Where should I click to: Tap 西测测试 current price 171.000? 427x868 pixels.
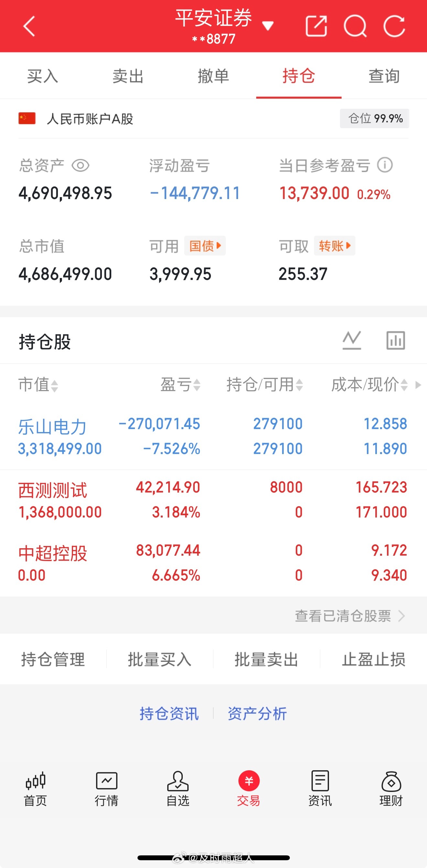pos(381,512)
